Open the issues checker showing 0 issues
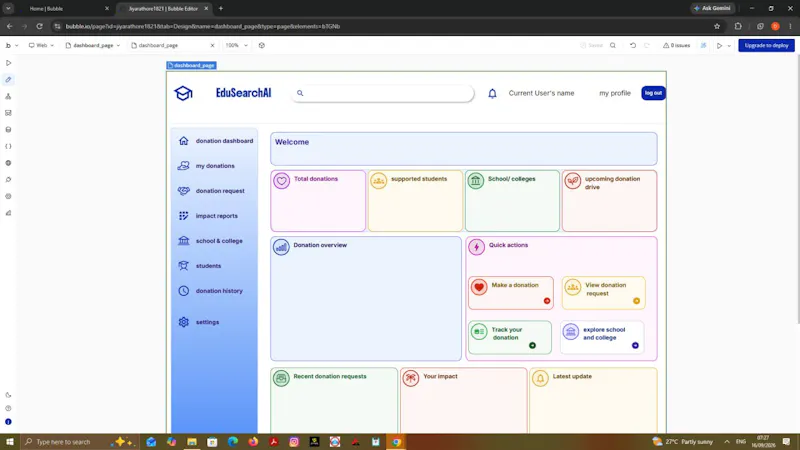The height and width of the screenshot is (450, 800). [x=677, y=45]
